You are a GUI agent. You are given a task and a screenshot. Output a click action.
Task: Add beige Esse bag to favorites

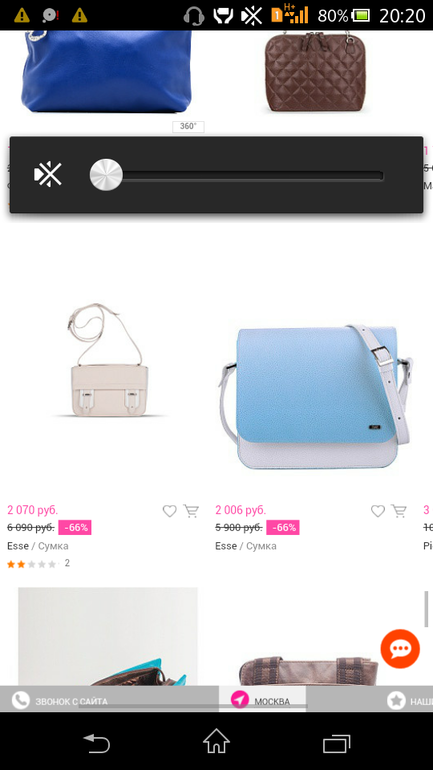169,511
